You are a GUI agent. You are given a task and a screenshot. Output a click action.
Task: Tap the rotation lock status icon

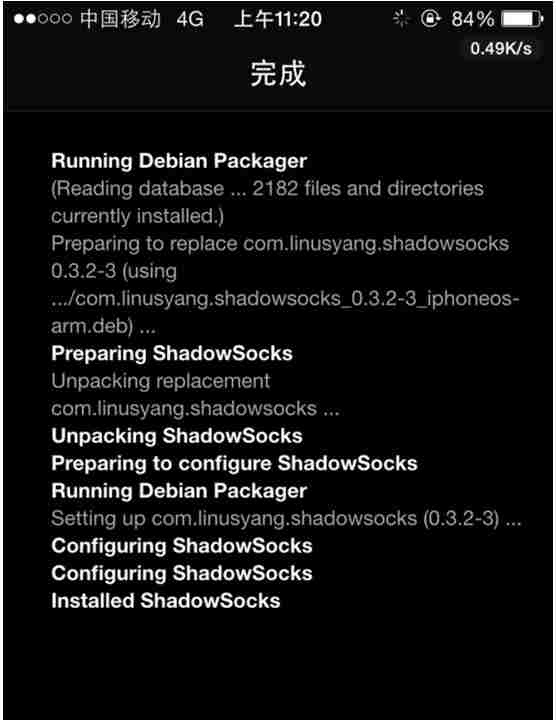coord(430,19)
